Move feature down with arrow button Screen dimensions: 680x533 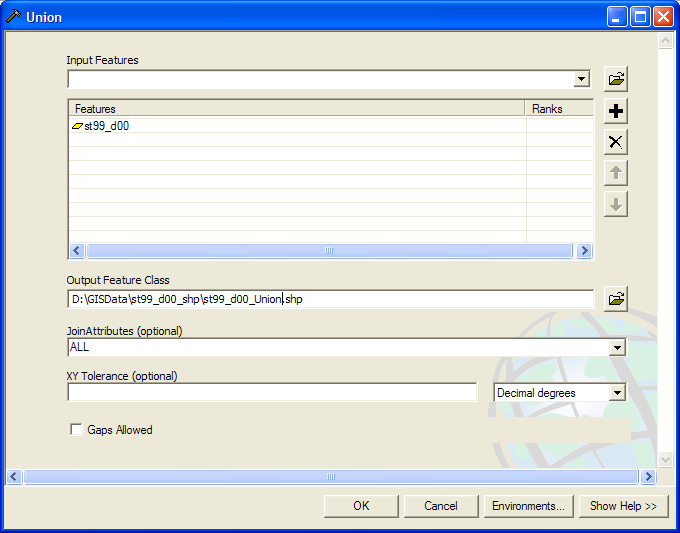(x=616, y=204)
